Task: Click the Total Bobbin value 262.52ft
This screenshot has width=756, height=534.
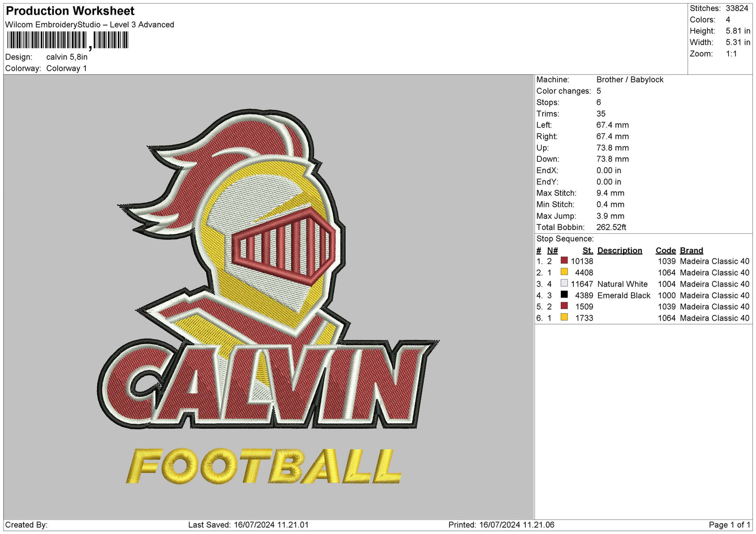Action: point(612,228)
